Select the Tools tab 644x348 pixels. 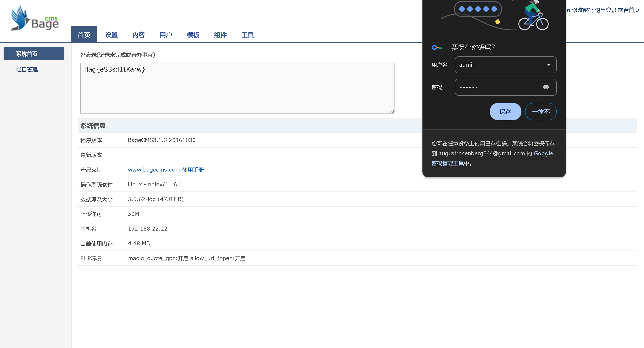tap(248, 35)
